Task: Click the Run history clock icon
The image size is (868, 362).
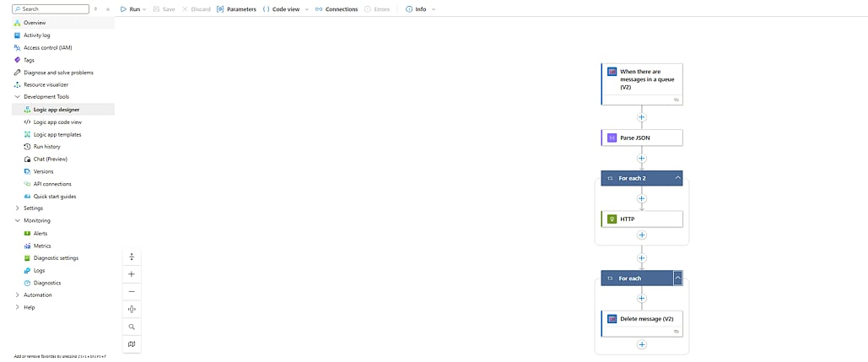Action: coord(27,147)
